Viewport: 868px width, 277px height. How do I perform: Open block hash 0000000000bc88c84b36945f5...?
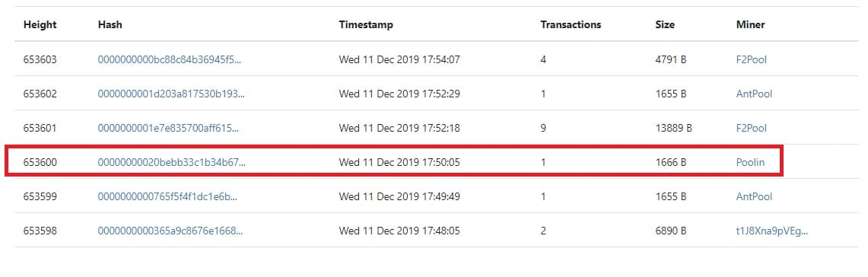[170, 59]
